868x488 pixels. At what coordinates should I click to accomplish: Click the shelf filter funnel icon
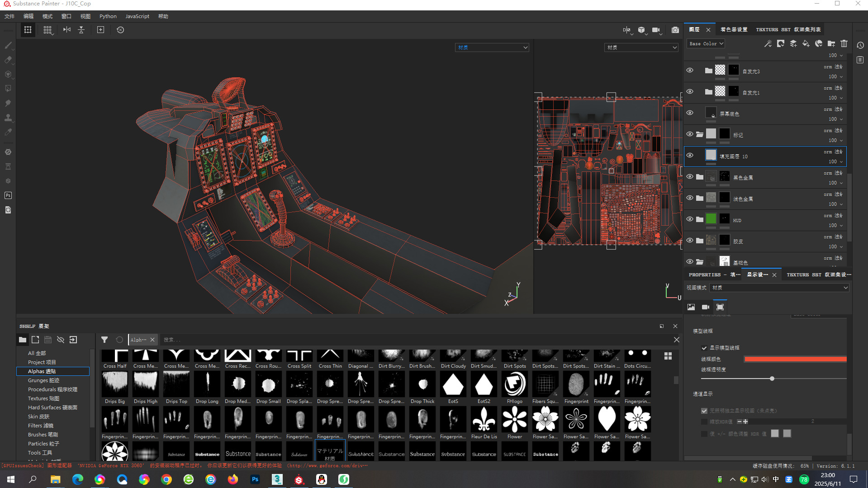coord(104,340)
